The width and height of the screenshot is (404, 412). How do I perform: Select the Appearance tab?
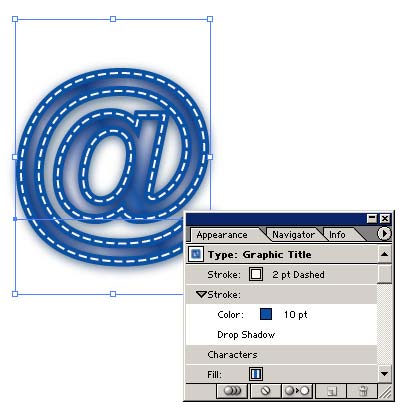click(222, 235)
